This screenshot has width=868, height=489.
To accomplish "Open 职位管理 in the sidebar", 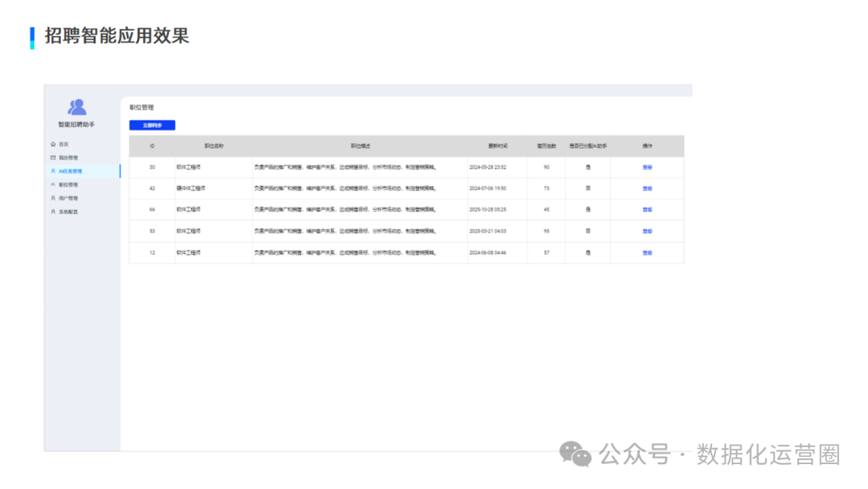I will pos(68,184).
